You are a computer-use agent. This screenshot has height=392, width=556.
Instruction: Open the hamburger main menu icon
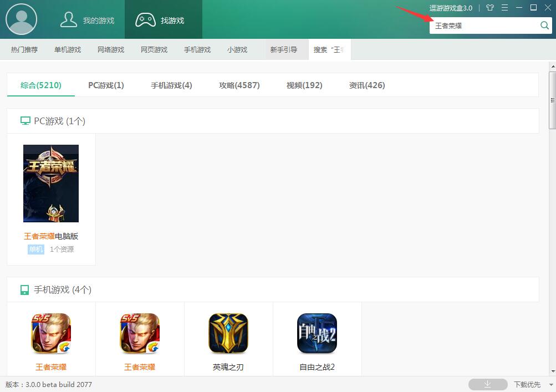pos(504,7)
